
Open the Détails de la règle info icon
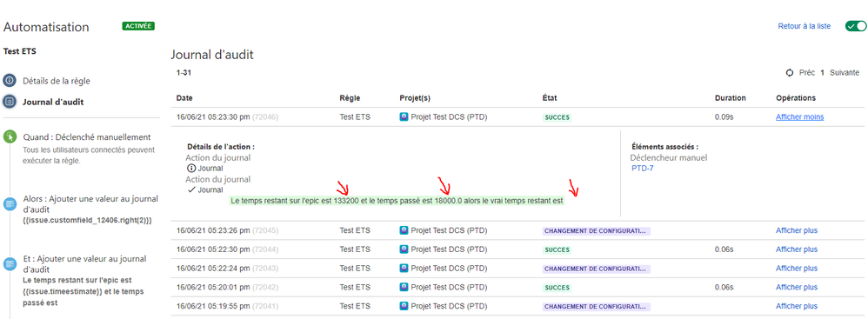pyautogui.click(x=10, y=81)
